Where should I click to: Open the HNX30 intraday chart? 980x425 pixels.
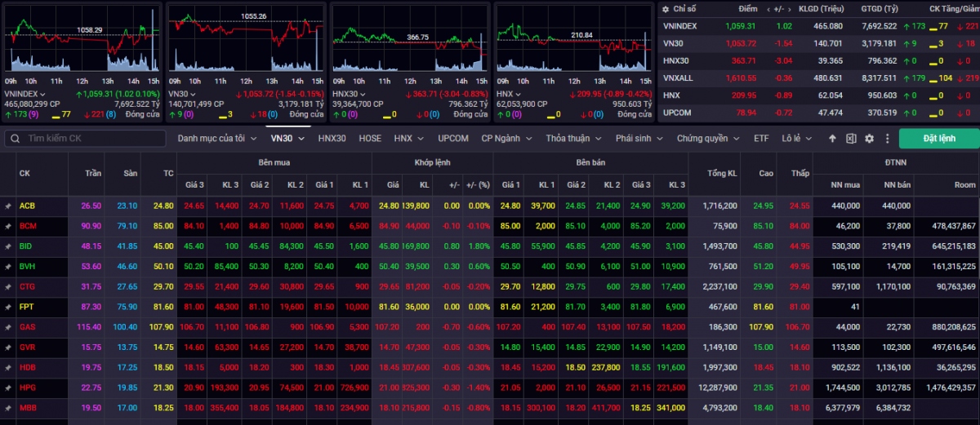[409, 39]
